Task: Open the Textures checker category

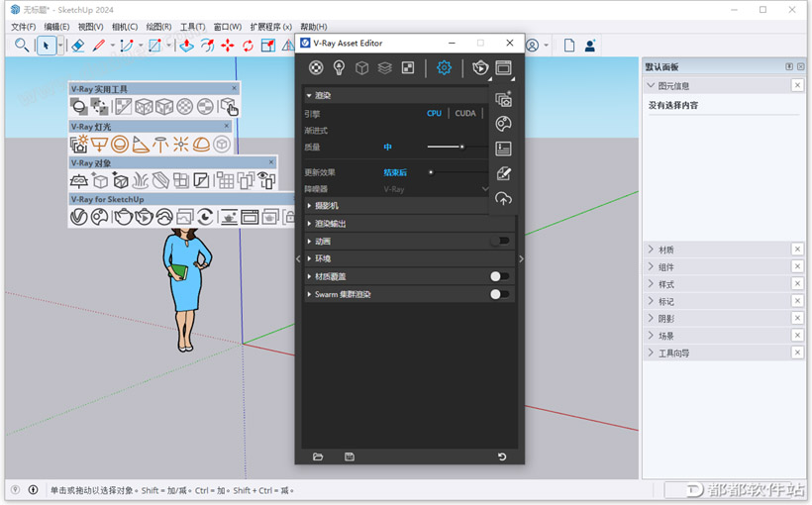Action: click(x=408, y=68)
